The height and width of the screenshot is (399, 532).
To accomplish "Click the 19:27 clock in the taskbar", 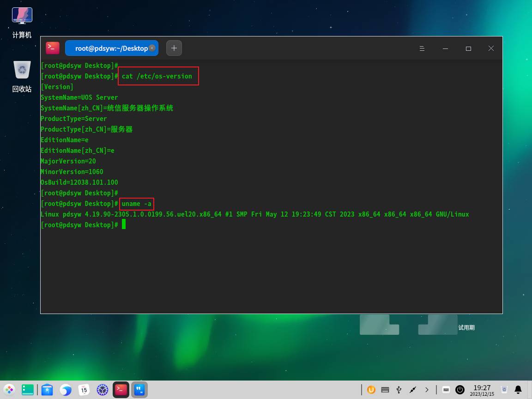I will [x=482, y=390].
